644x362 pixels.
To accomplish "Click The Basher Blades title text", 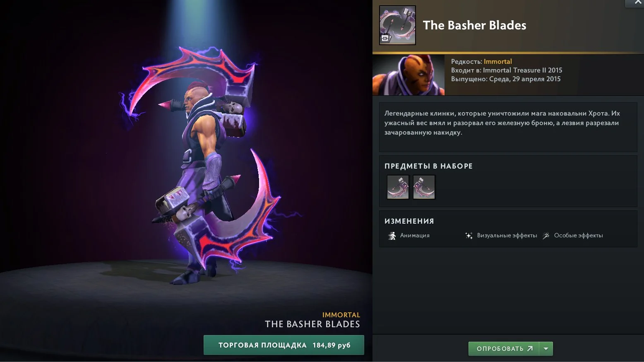I will [x=474, y=25].
